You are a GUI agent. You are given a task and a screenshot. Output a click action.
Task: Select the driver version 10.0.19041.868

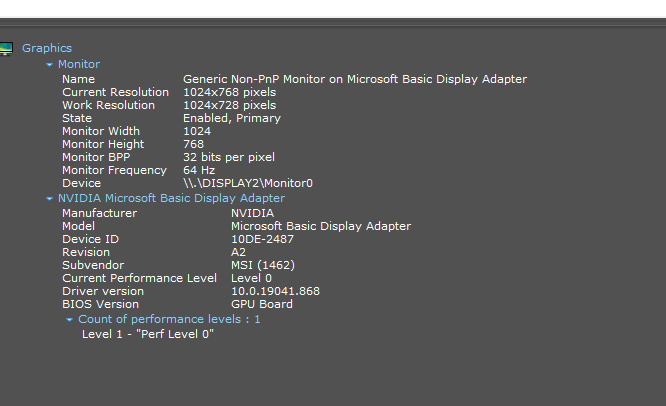pos(275,291)
